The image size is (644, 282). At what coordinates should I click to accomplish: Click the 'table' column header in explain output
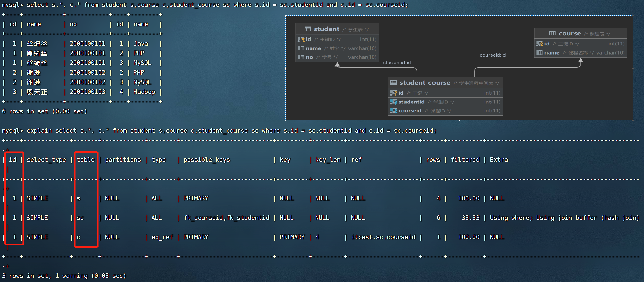click(86, 160)
